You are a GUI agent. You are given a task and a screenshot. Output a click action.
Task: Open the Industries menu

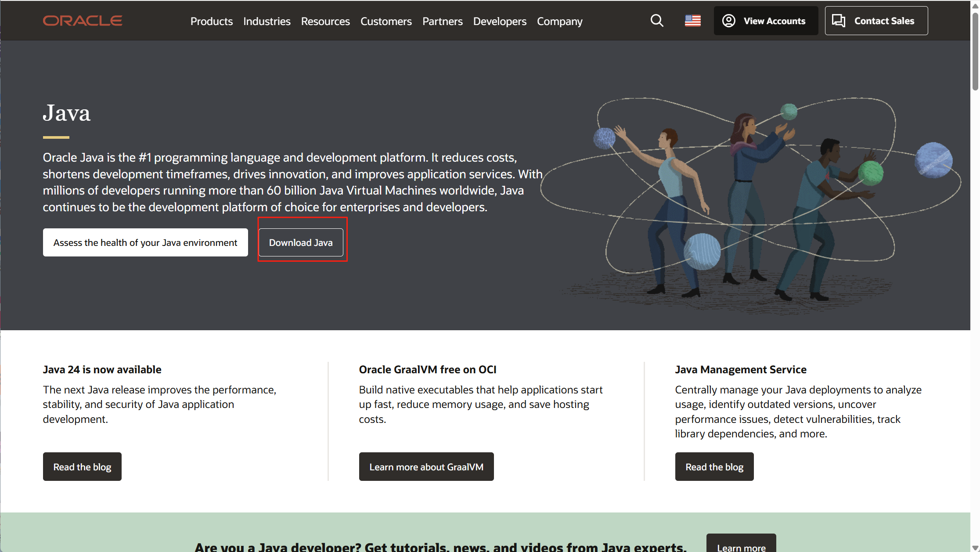(267, 21)
